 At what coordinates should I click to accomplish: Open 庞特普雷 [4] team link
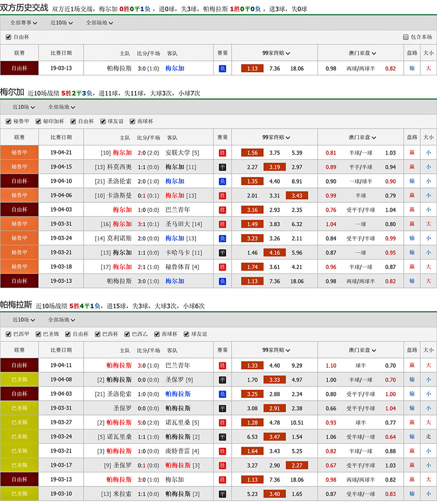click(182, 451)
